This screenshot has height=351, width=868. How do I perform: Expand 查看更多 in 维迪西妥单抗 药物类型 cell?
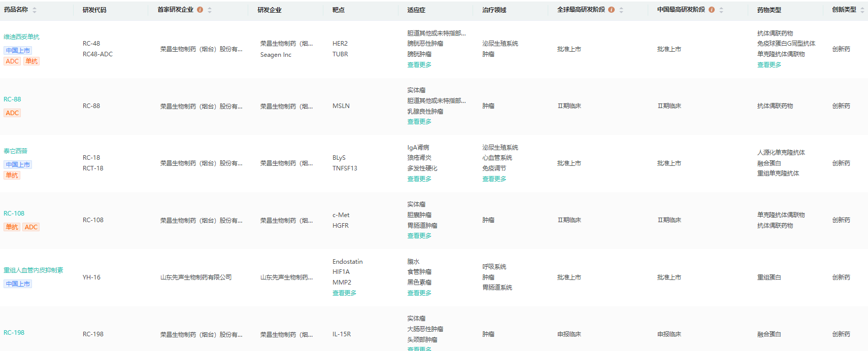tap(769, 65)
